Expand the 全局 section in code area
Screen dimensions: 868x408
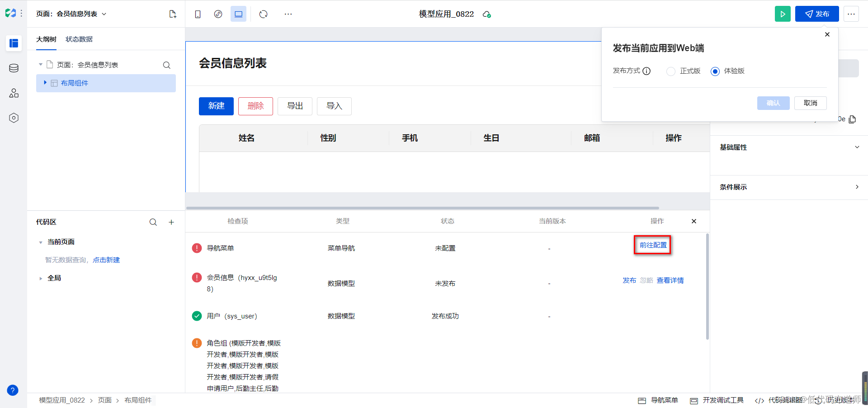pos(41,279)
